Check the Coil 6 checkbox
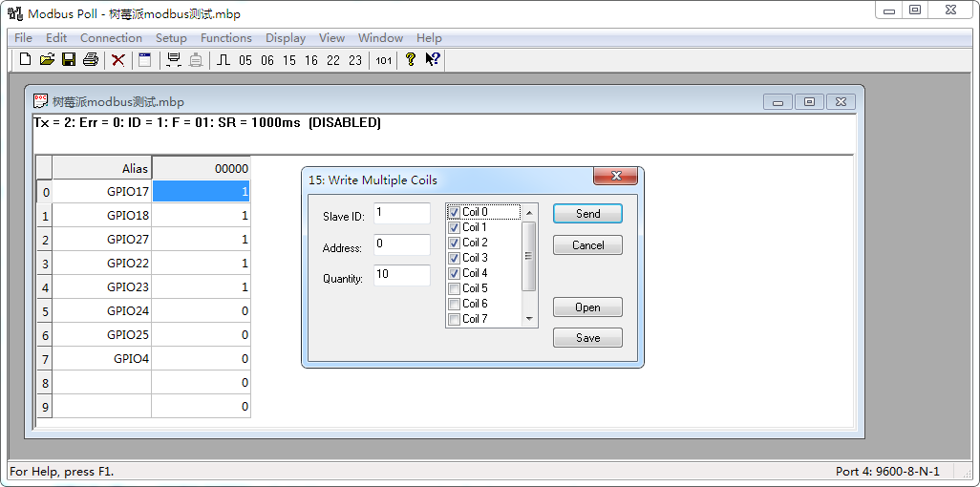Image resolution: width=980 pixels, height=487 pixels. [455, 304]
